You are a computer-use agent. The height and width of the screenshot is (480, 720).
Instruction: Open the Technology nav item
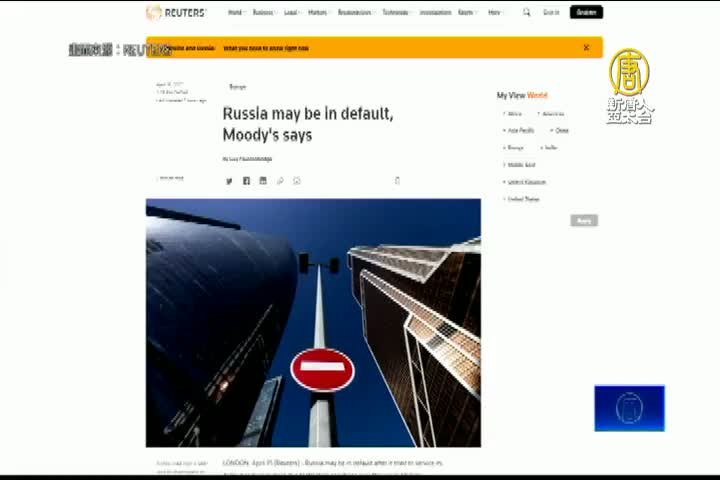[x=395, y=12]
